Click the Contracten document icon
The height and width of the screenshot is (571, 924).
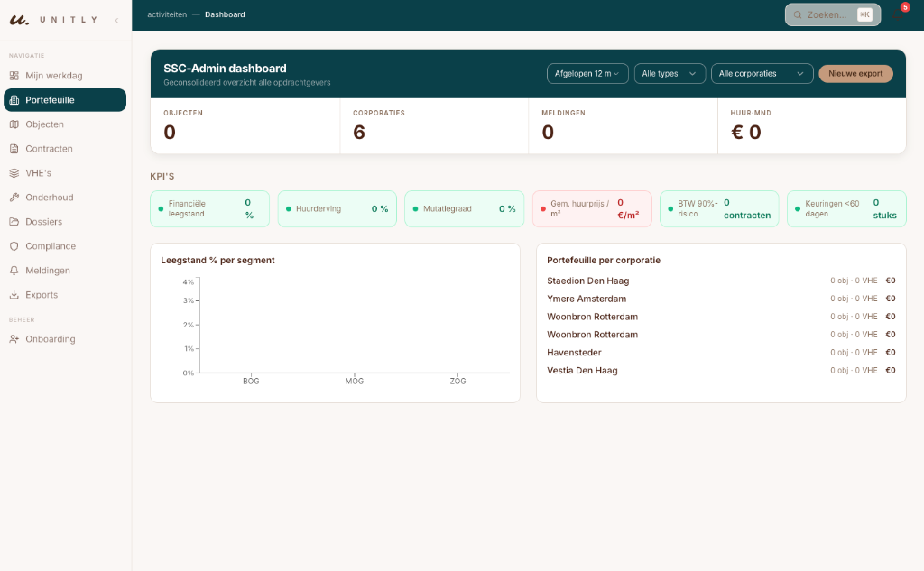click(x=14, y=149)
